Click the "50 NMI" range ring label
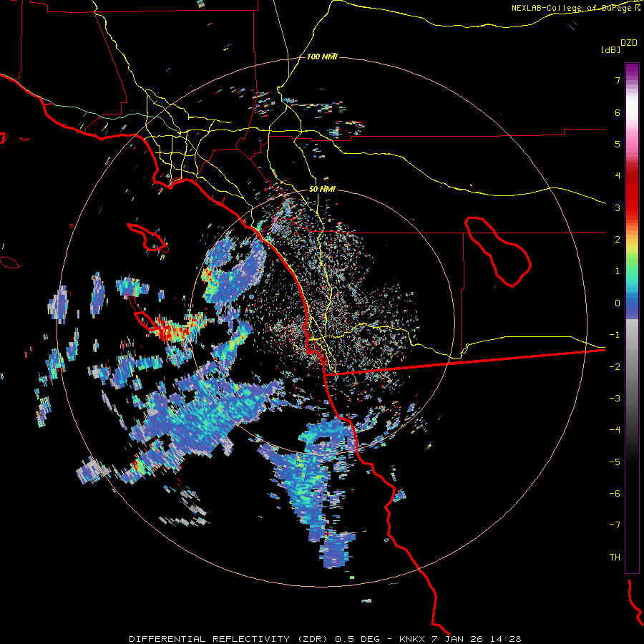The image size is (644, 644). [x=322, y=190]
